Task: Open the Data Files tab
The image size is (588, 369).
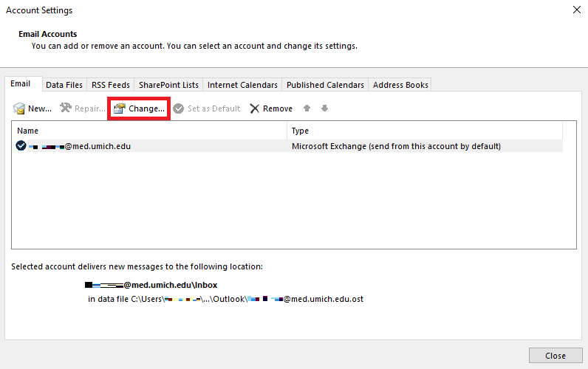Action: pyautogui.click(x=64, y=85)
